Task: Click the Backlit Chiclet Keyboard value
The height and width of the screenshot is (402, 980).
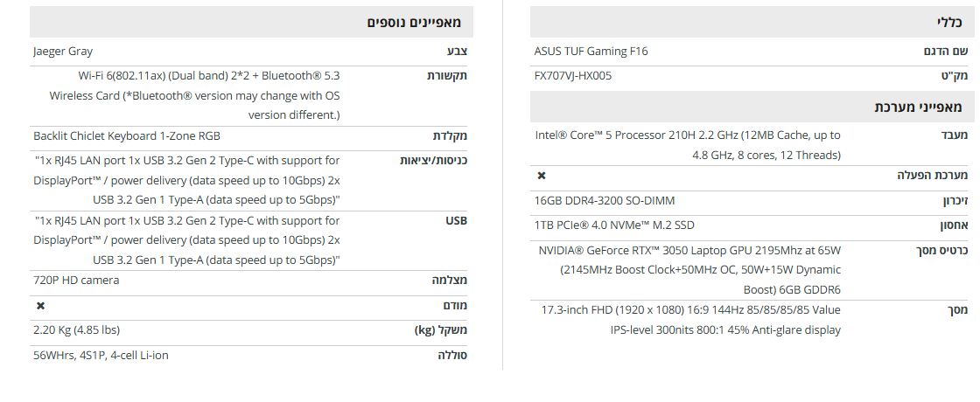Action: 127,136
